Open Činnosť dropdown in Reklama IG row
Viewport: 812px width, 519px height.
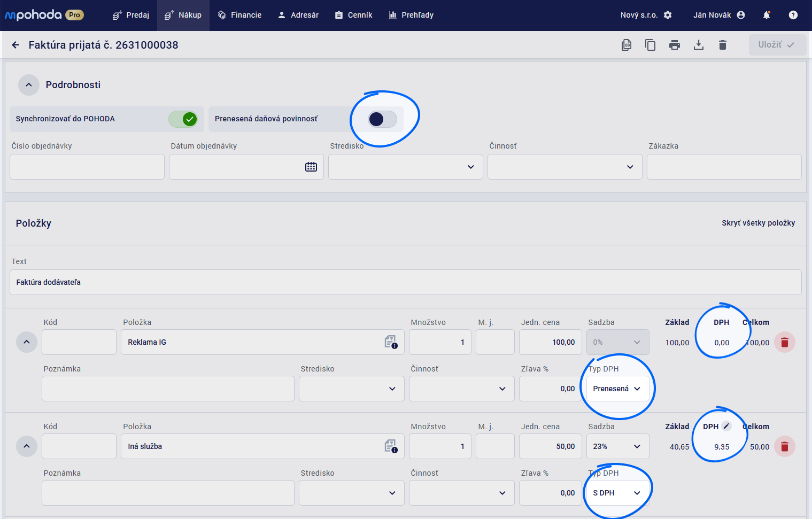462,389
